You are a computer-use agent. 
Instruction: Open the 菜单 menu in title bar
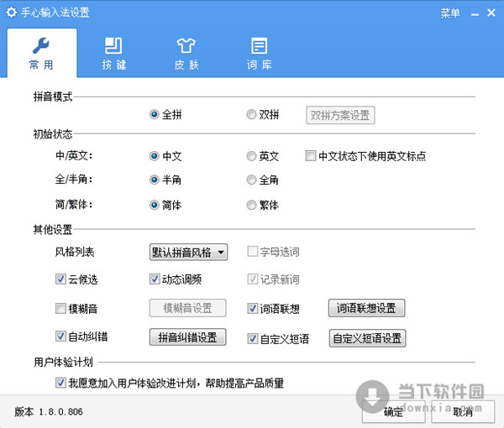[450, 13]
